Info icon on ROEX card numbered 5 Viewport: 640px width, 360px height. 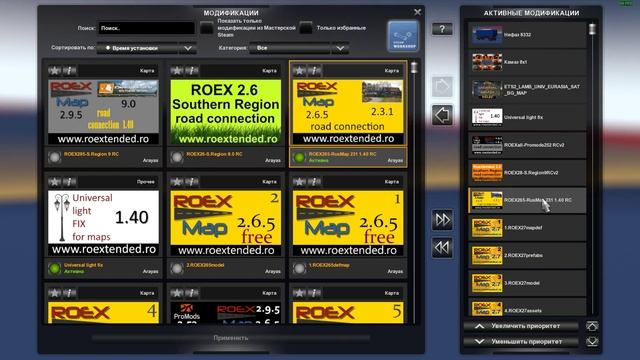tap(314, 293)
